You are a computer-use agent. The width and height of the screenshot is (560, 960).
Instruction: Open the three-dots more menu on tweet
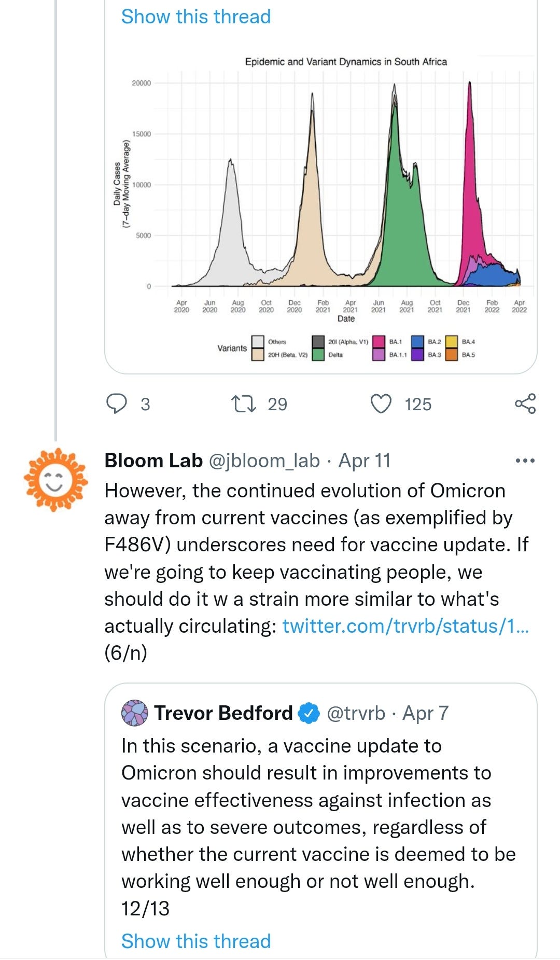525,461
